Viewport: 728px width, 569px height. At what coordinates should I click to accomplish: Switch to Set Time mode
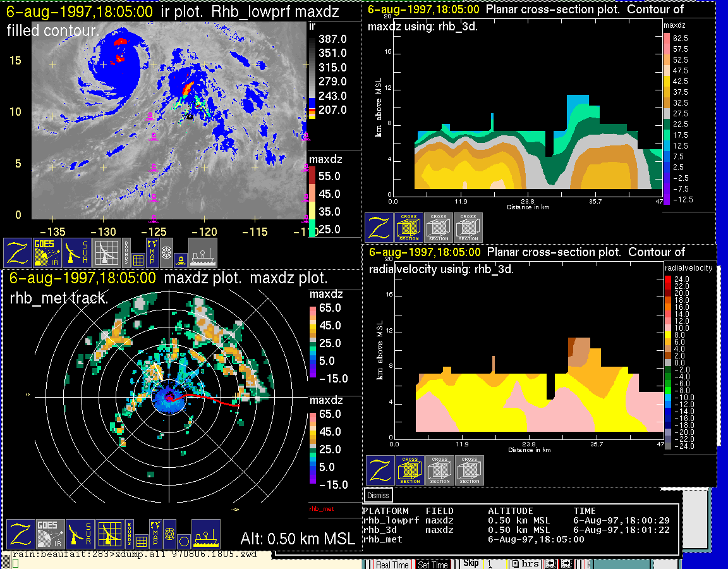(433, 565)
